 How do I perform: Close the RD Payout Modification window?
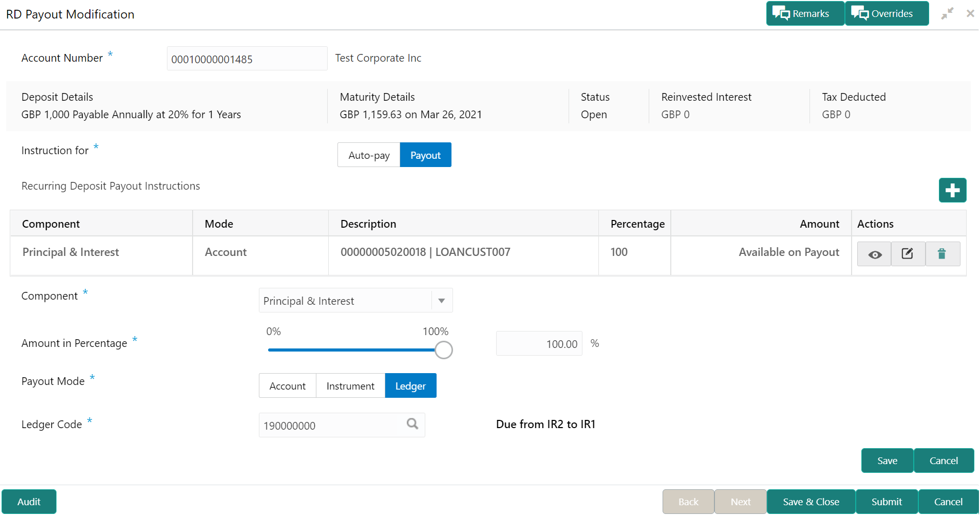coord(970,13)
